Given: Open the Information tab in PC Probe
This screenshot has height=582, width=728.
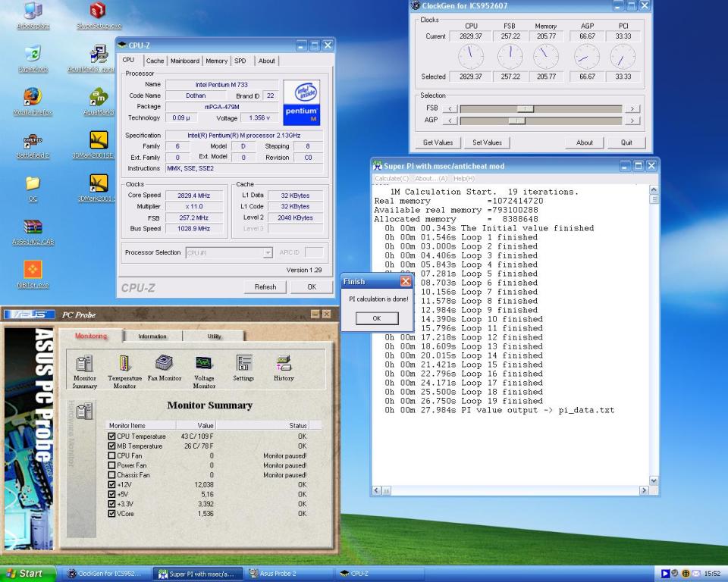Looking at the screenshot, I should click(152, 336).
